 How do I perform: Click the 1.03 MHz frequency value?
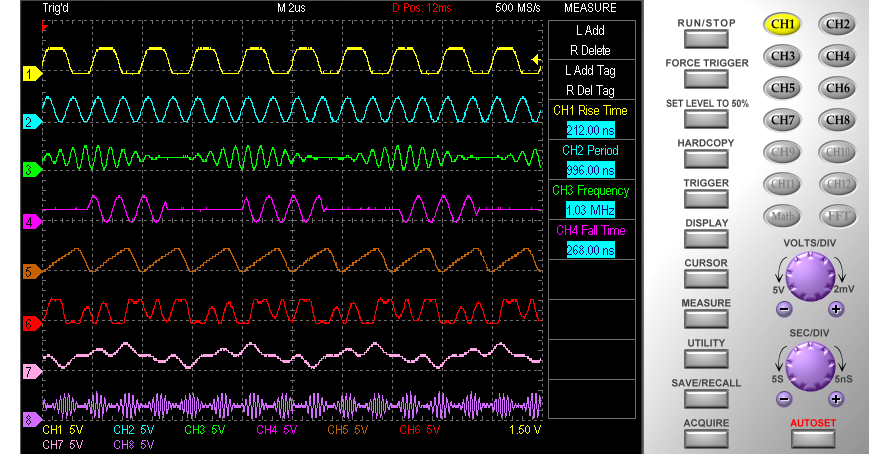pos(590,211)
